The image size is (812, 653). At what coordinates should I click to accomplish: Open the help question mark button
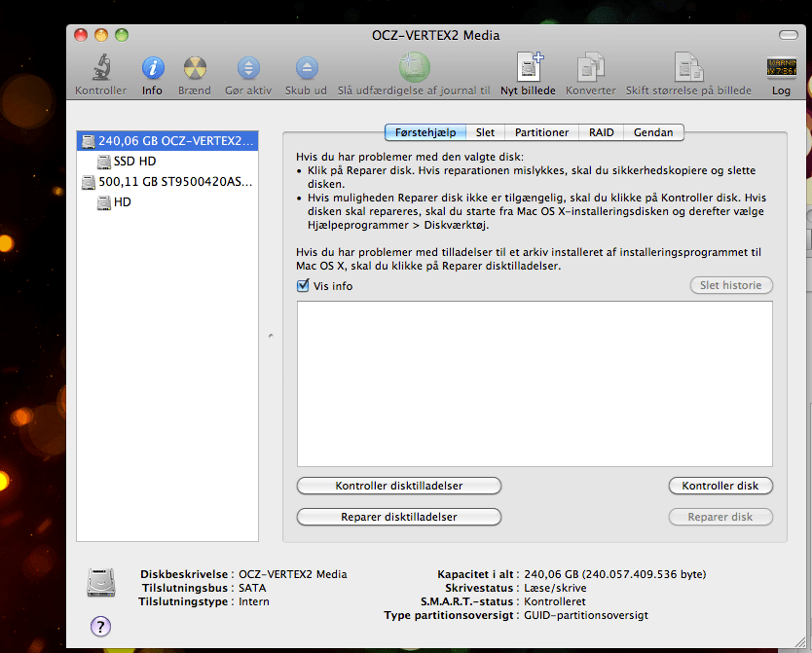100,626
